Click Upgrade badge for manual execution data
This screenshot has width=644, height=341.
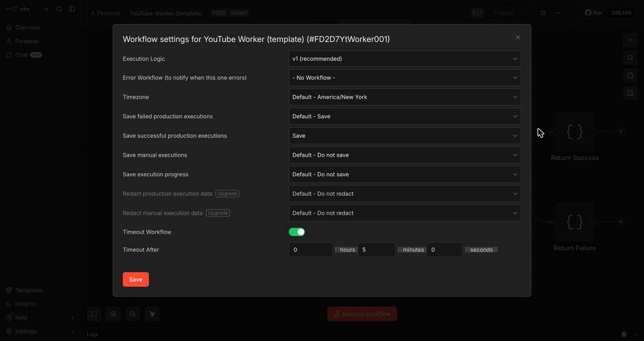[218, 213]
